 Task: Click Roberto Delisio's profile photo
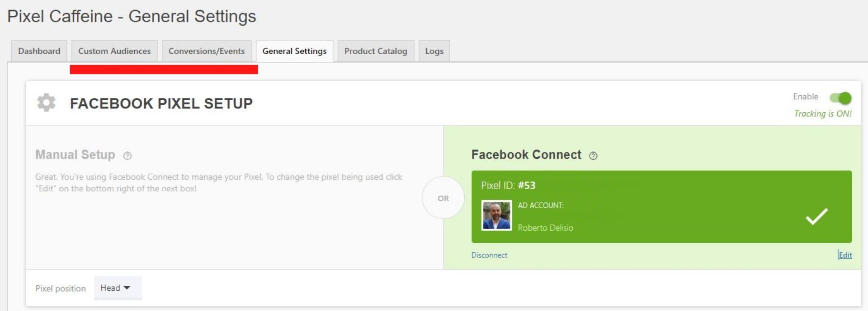click(496, 215)
